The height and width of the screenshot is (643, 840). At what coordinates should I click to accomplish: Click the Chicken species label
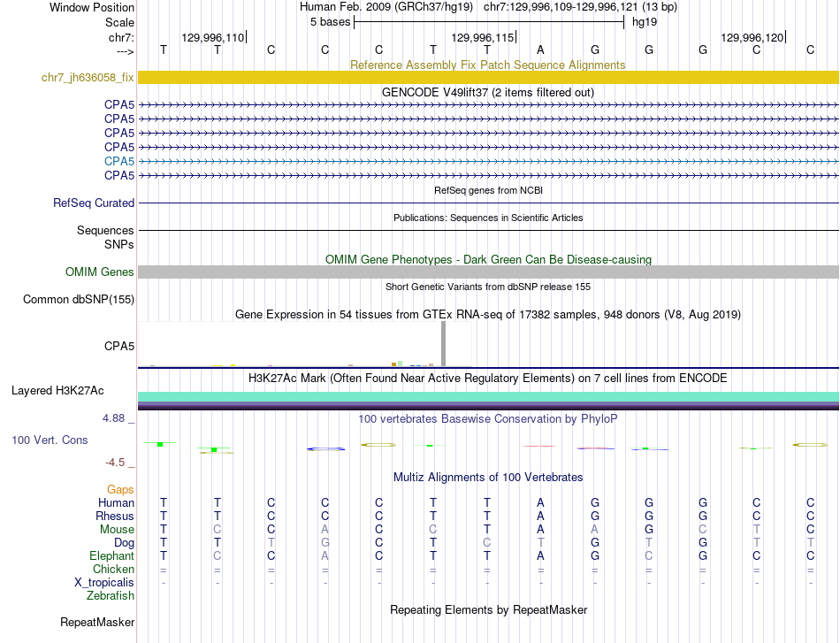[x=113, y=569]
